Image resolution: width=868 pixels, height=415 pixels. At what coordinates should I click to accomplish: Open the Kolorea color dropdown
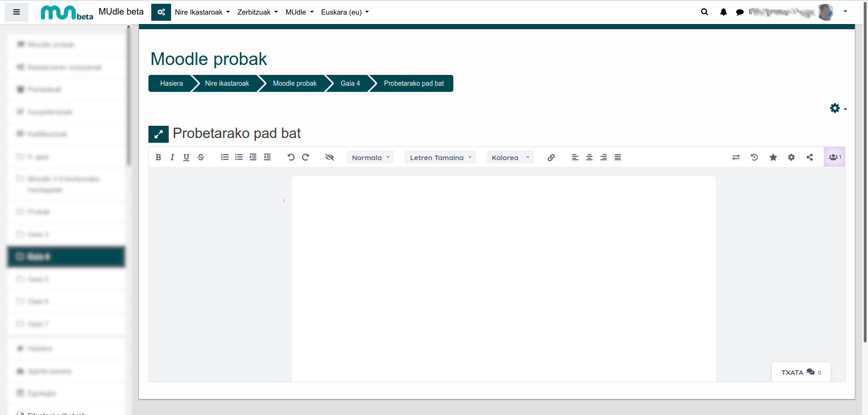click(510, 157)
